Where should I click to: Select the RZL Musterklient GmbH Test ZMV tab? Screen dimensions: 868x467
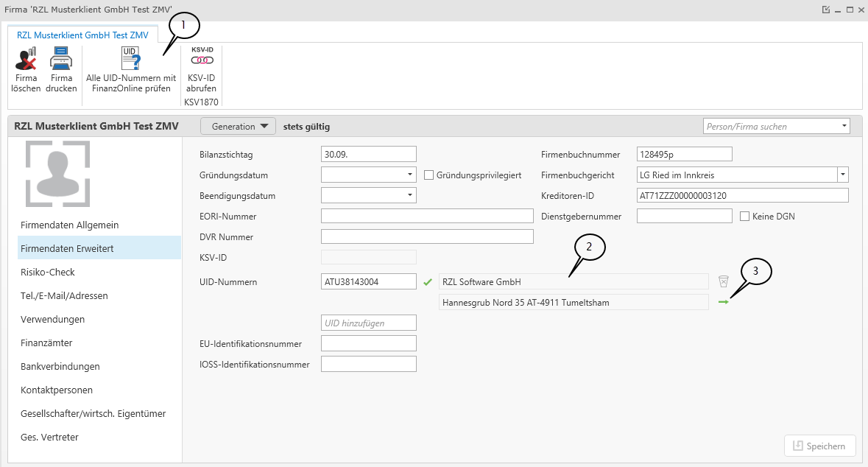(82, 35)
